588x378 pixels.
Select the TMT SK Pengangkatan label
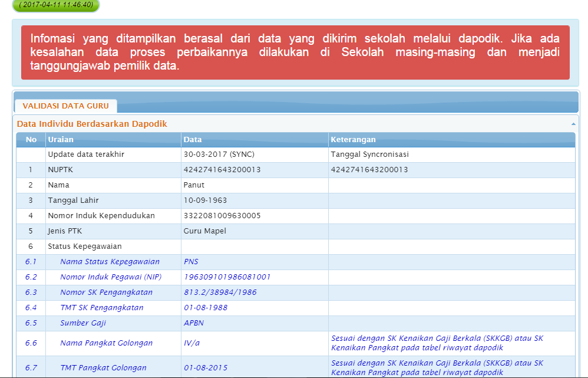point(102,308)
